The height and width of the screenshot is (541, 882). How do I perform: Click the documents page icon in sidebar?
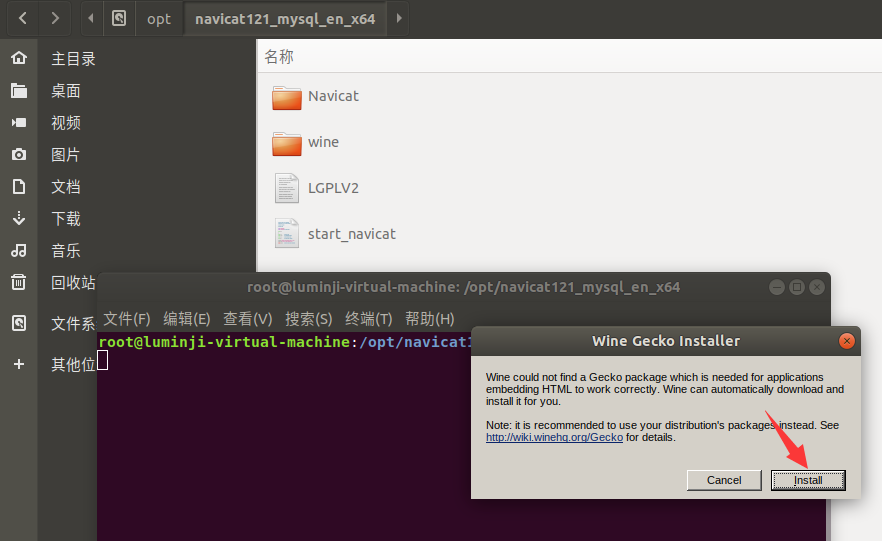point(19,186)
